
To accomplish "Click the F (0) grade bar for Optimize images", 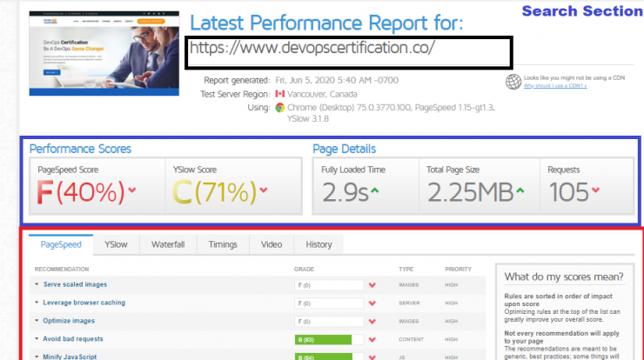I will click(x=329, y=322).
